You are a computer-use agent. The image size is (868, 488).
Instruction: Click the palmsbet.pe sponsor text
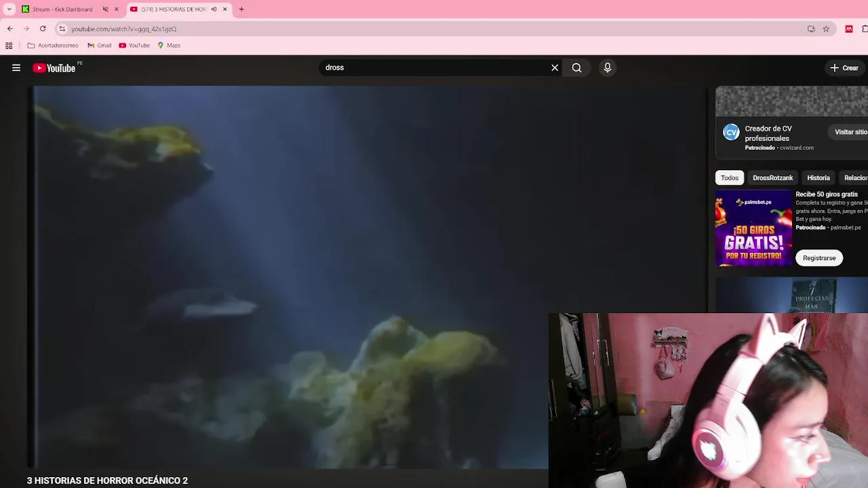point(846,228)
